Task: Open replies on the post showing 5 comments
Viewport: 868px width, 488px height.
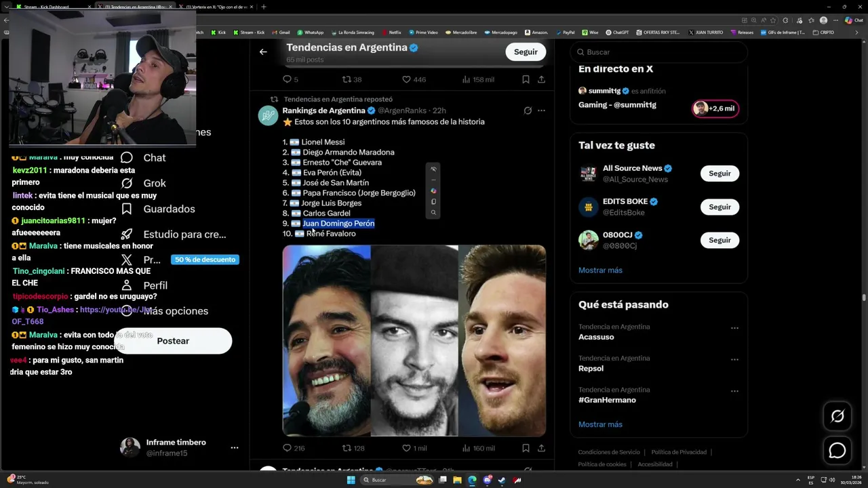Action: pyautogui.click(x=290, y=79)
